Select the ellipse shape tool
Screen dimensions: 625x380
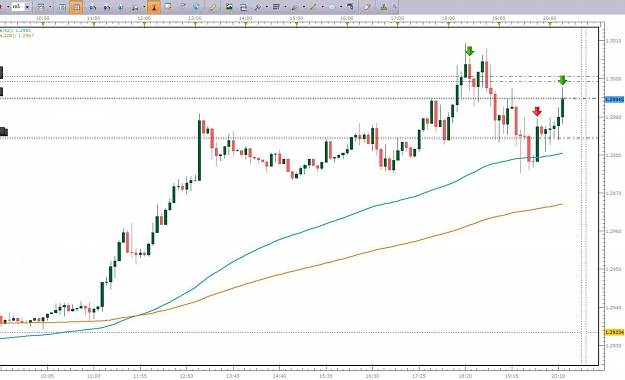(x=332, y=7)
